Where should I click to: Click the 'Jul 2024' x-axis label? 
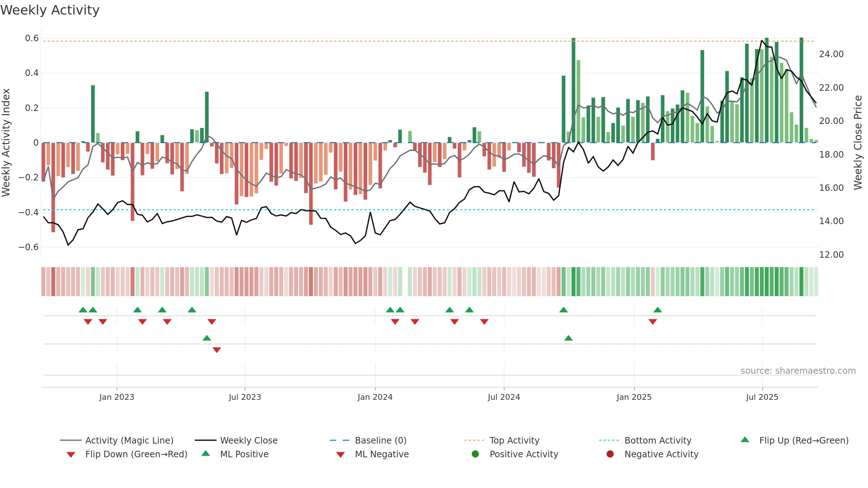pyautogui.click(x=504, y=397)
